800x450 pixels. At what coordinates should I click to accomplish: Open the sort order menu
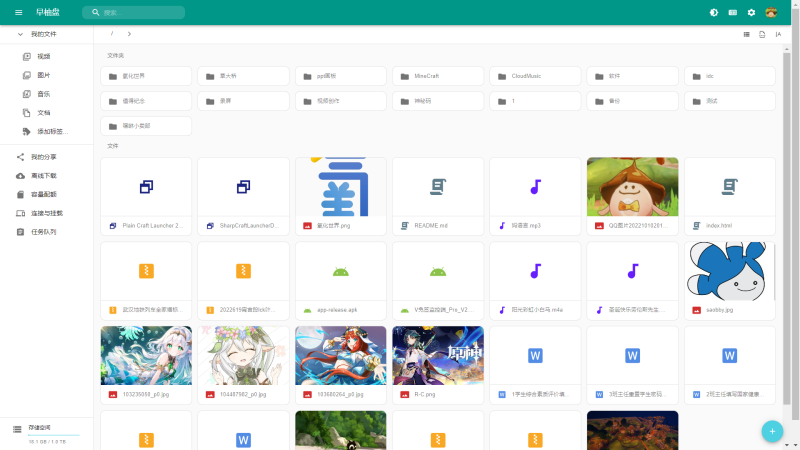coord(778,34)
